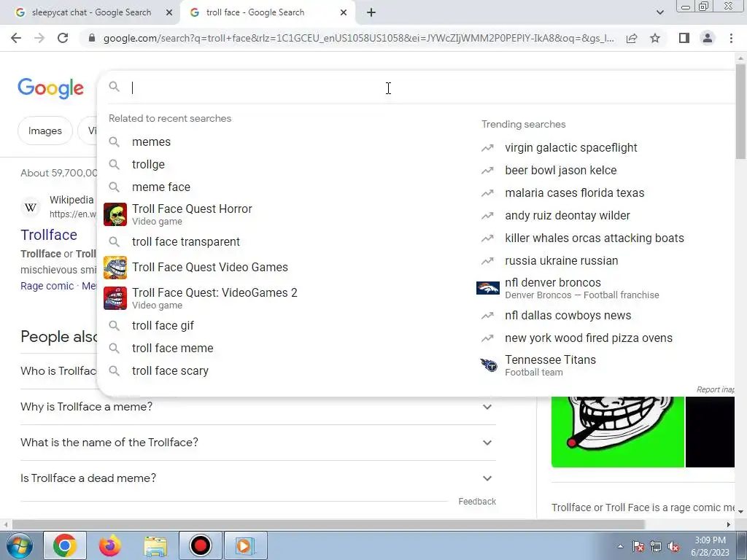
Task: Choose the 'memes' suggestion
Action: tap(151, 142)
